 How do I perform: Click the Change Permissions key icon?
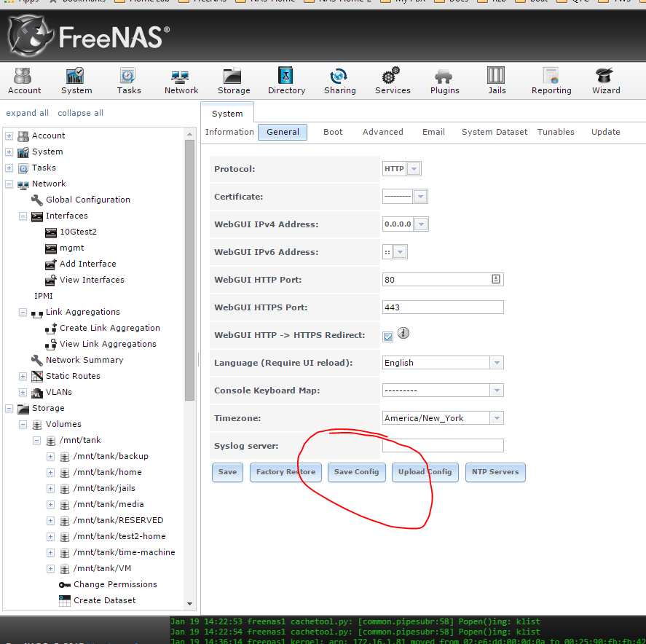tap(65, 585)
